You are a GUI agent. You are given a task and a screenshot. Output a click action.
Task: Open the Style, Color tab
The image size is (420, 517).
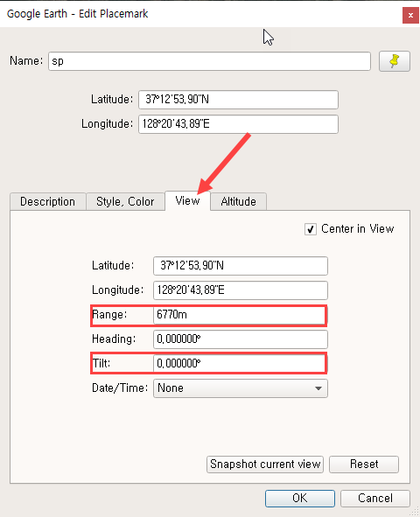125,201
